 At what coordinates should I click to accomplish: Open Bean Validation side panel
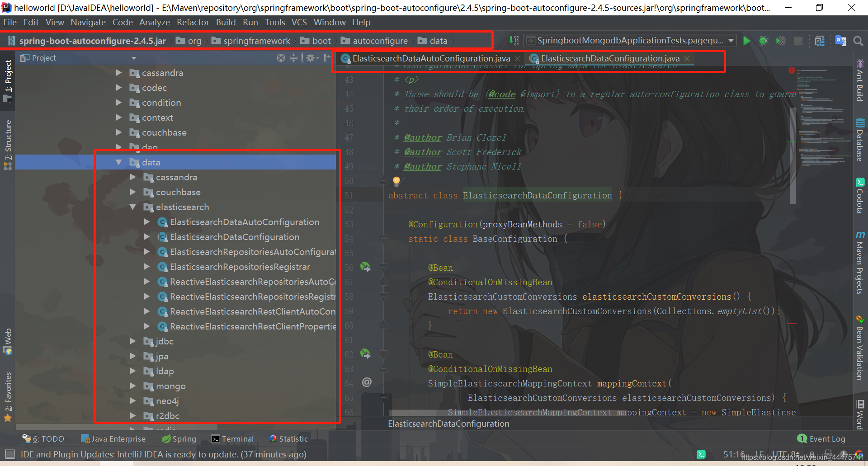tap(860, 348)
